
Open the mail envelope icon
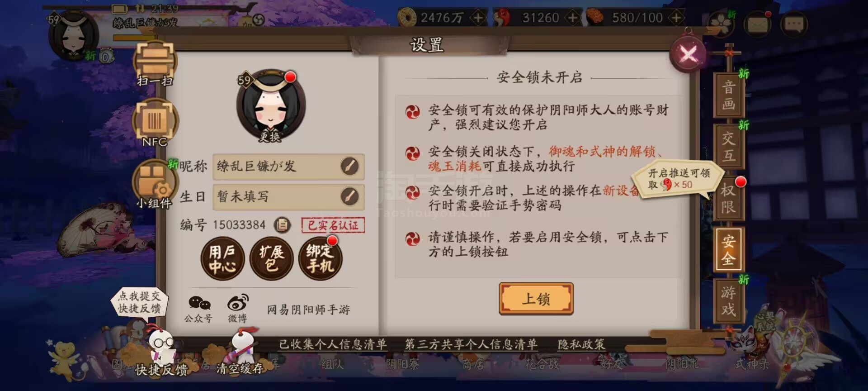pyautogui.click(x=758, y=24)
